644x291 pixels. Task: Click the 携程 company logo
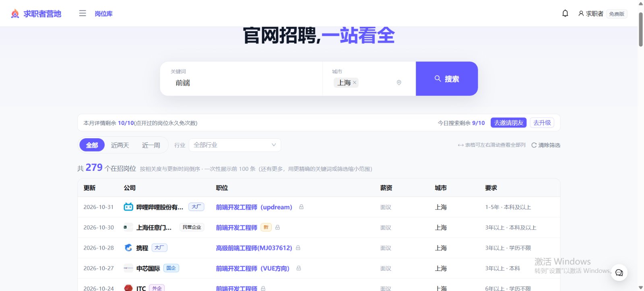click(x=128, y=248)
